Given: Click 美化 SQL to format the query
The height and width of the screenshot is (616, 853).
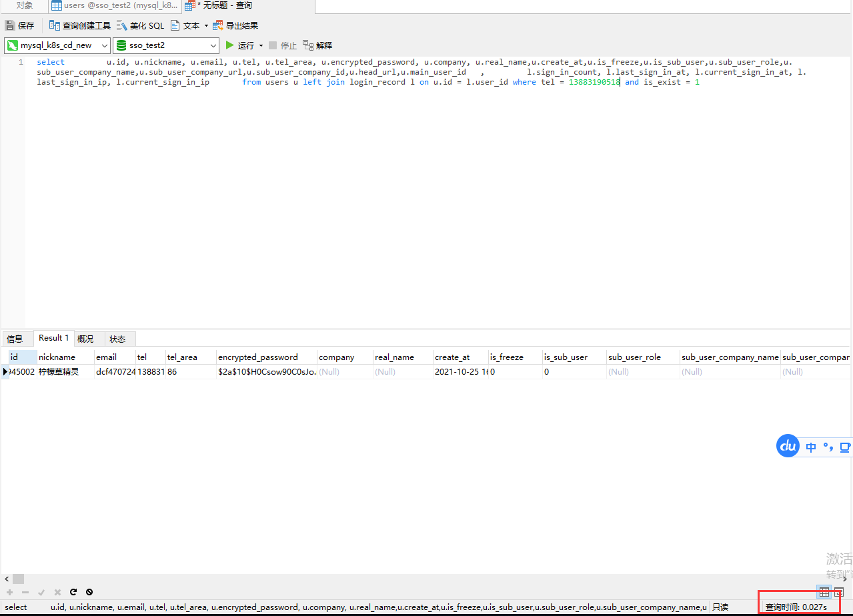Looking at the screenshot, I should click(x=140, y=26).
